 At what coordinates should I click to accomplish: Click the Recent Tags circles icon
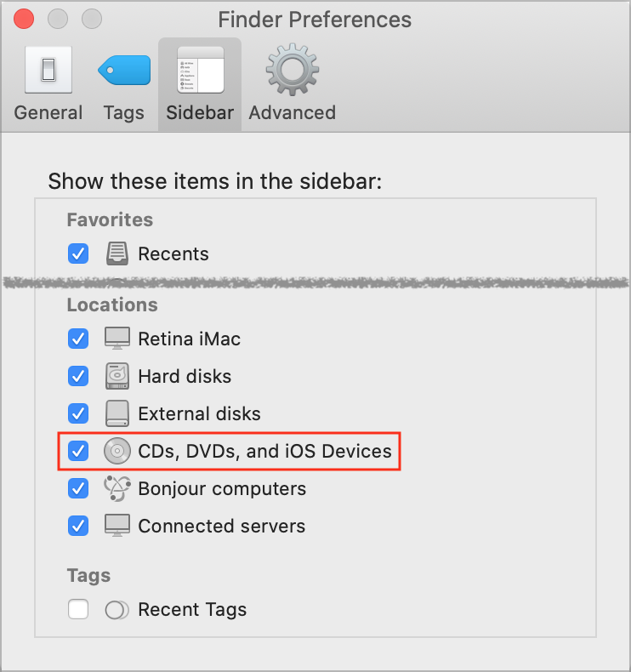pos(117,610)
